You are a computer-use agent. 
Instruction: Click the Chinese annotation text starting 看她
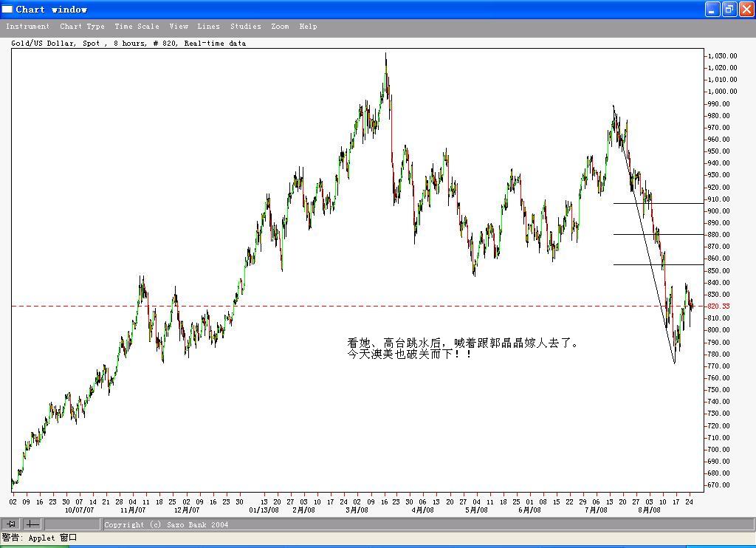(x=462, y=343)
